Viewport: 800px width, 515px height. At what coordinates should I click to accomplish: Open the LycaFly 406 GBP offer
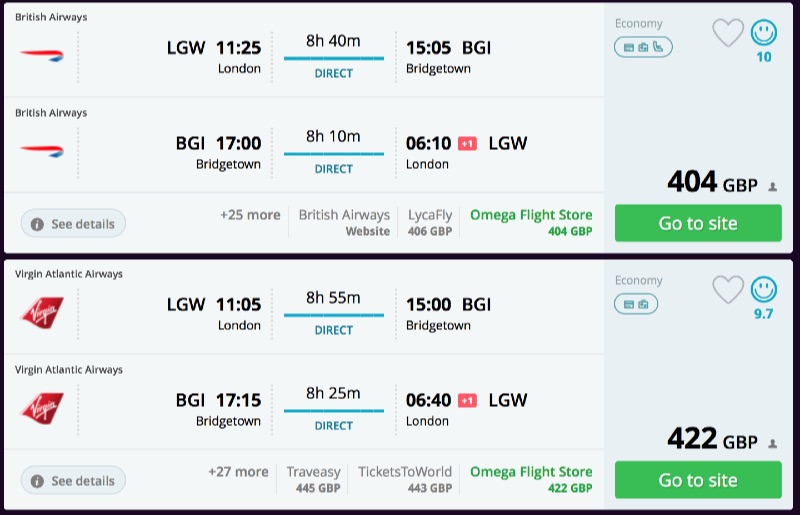click(430, 222)
